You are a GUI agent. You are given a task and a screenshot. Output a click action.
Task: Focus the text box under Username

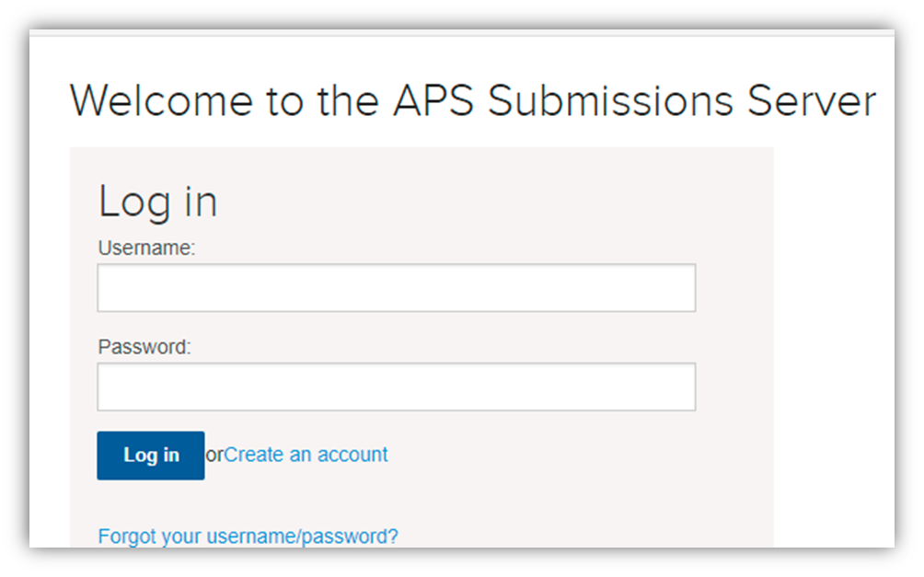tap(396, 288)
